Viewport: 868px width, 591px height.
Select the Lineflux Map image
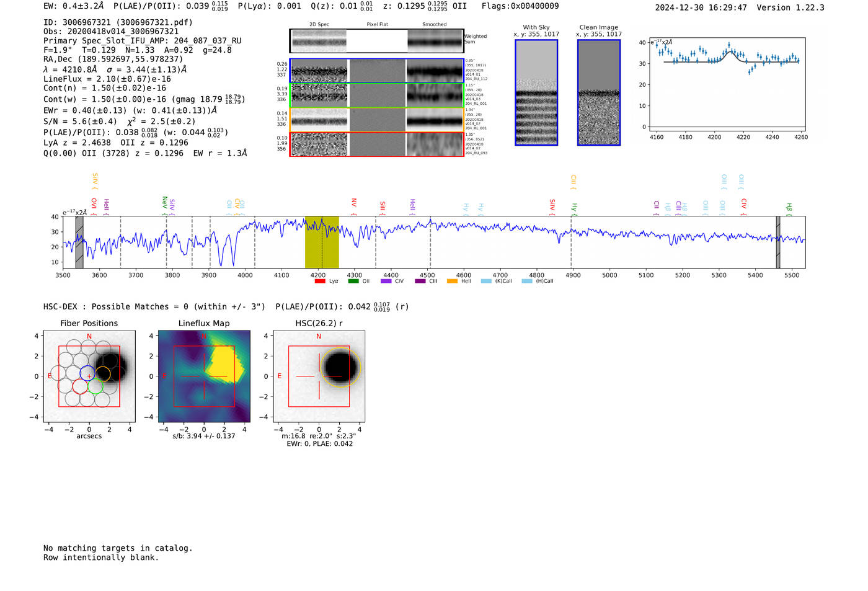(204, 376)
